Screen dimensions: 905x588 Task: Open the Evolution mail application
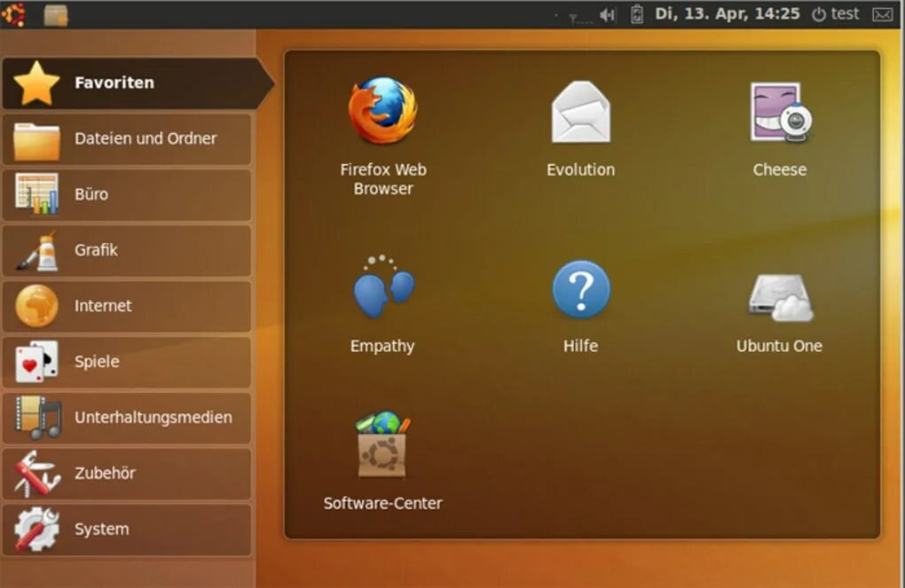pos(580,112)
